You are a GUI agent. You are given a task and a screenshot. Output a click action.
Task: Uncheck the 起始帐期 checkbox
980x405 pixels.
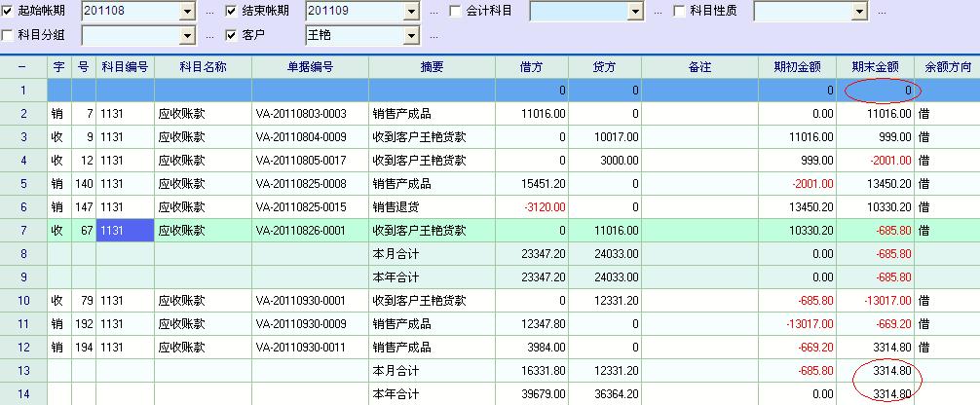9,12
